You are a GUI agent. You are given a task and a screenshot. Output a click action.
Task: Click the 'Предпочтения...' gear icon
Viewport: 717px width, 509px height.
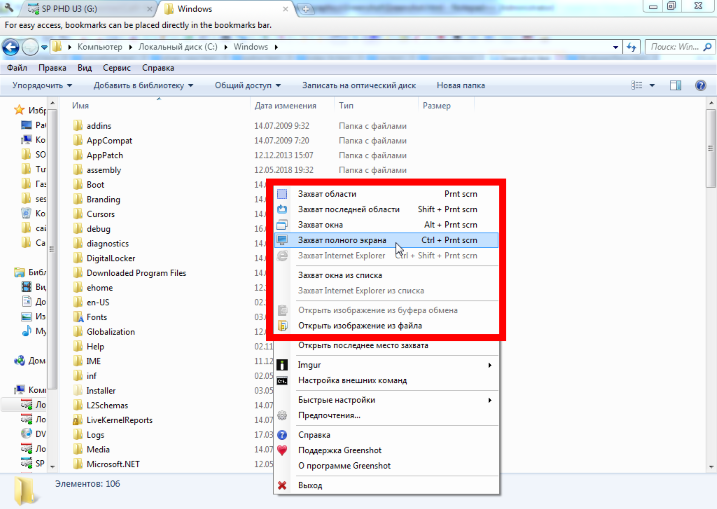coord(282,415)
